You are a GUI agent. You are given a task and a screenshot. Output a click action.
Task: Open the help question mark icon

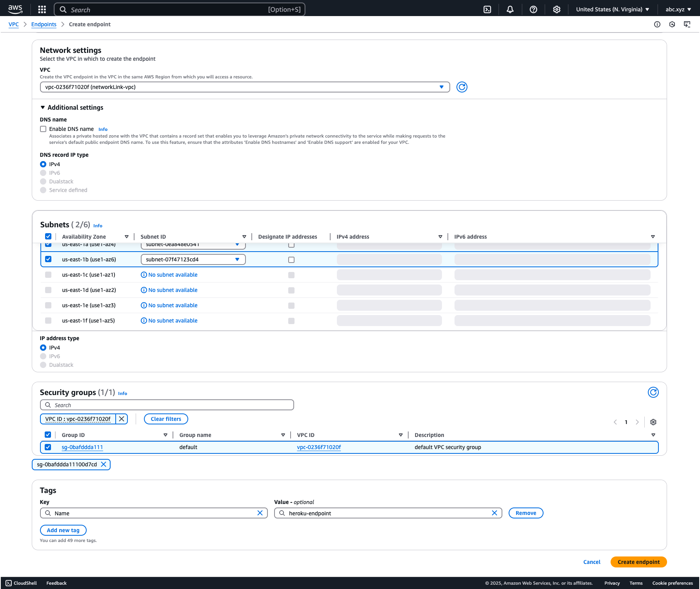(533, 9)
